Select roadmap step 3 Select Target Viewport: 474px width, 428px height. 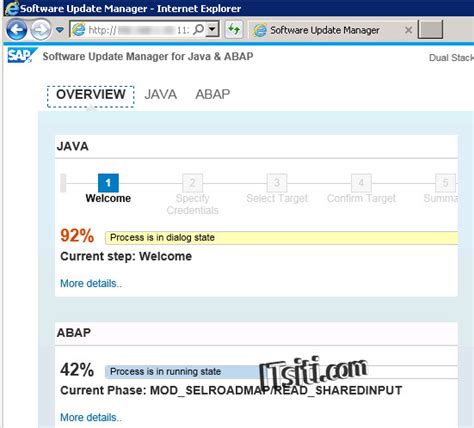pos(277,189)
